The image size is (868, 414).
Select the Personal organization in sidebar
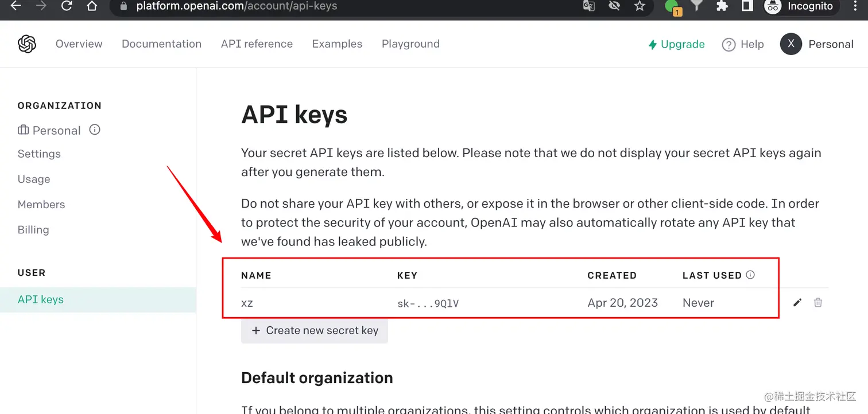tap(49, 130)
